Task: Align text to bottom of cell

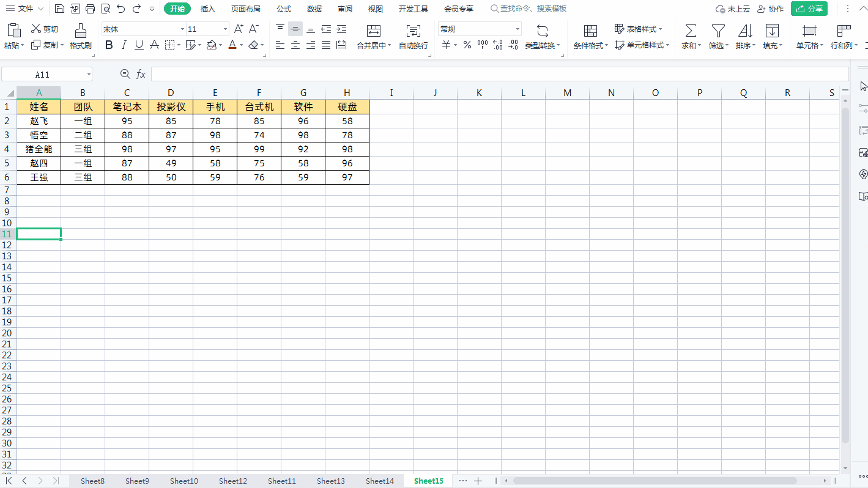Action: pos(311,29)
